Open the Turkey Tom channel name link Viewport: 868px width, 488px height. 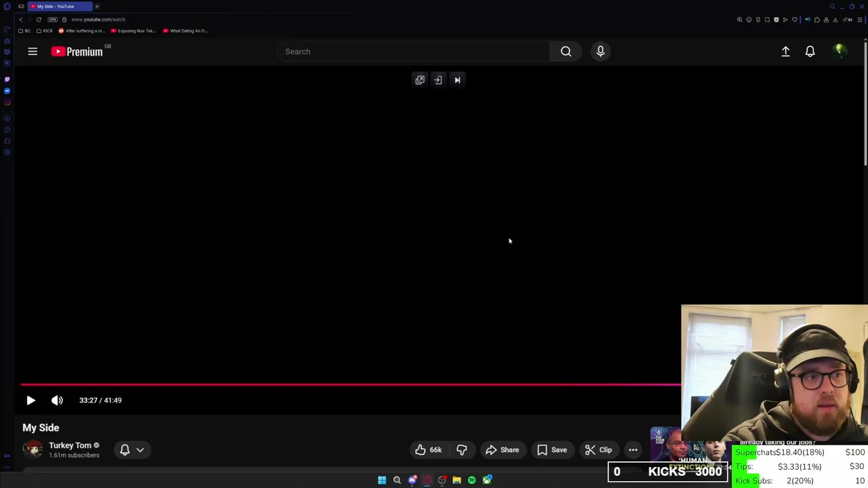70,445
